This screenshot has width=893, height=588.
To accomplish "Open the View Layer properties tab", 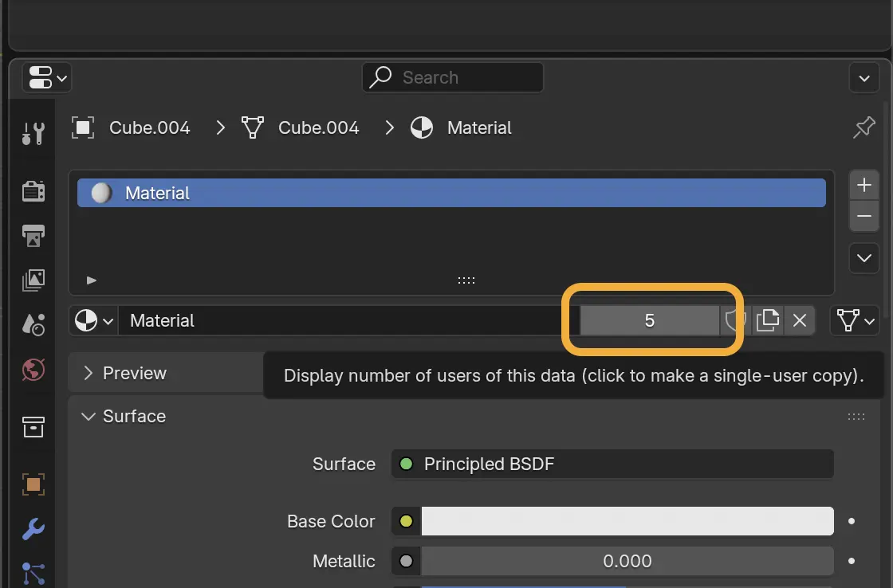I will (33, 280).
